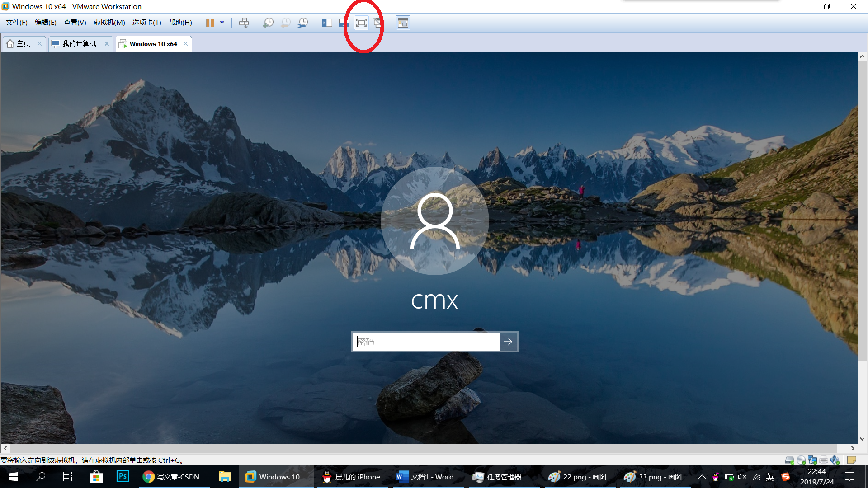Click the cmx user avatar circle
The width and height of the screenshot is (868, 488).
coord(435,221)
